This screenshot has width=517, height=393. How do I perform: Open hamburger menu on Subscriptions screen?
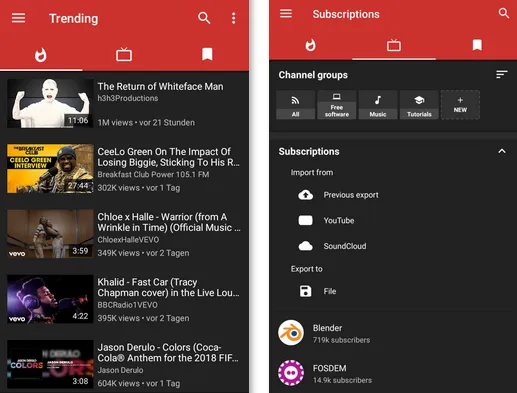pos(286,14)
